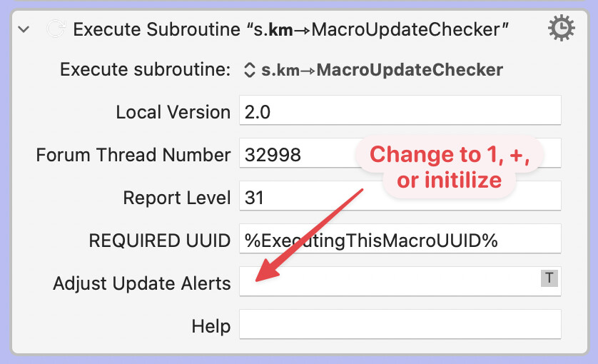598x364 pixels.
Task: Click the T token insertion icon
Action: click(549, 278)
